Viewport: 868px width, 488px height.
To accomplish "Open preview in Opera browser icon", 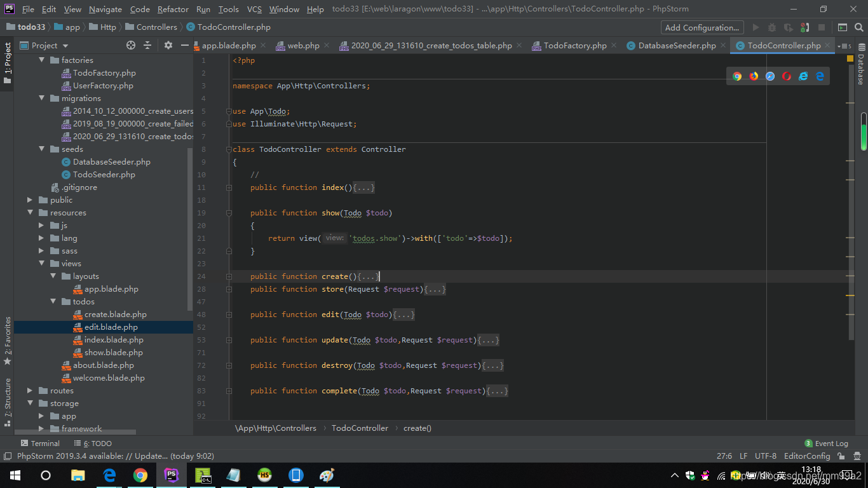I will point(787,76).
